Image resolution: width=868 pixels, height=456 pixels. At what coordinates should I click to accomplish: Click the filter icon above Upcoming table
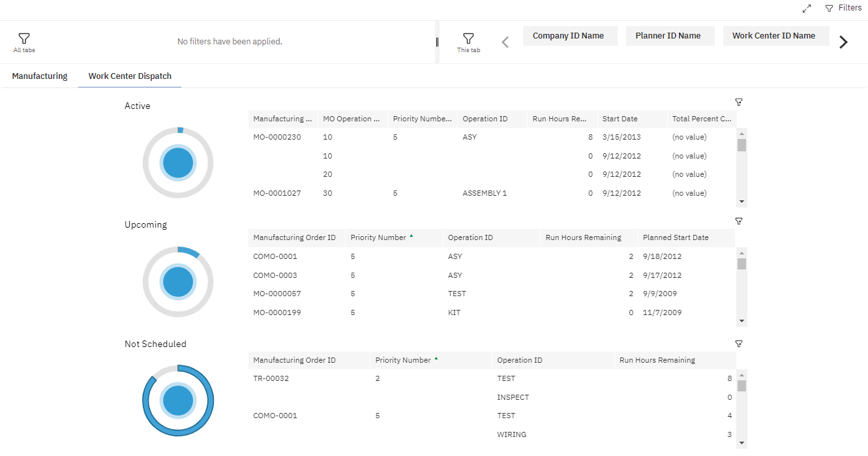(739, 221)
